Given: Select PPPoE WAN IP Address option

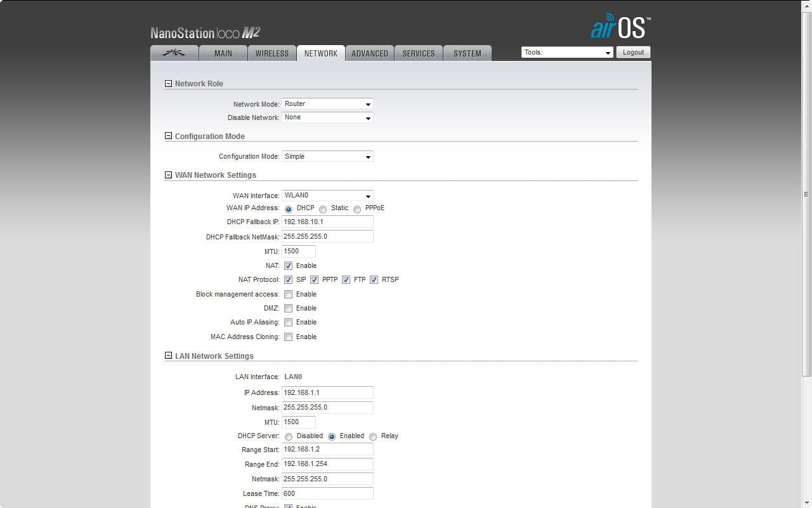Looking at the screenshot, I should (x=357, y=209).
